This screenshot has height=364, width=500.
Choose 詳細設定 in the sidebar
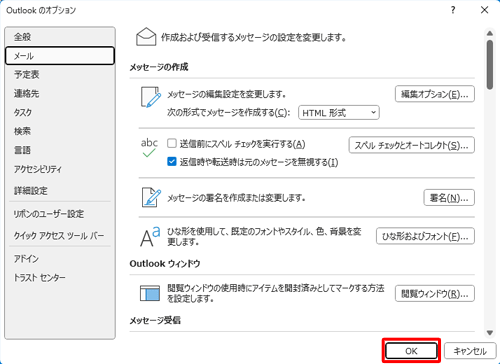point(60,191)
